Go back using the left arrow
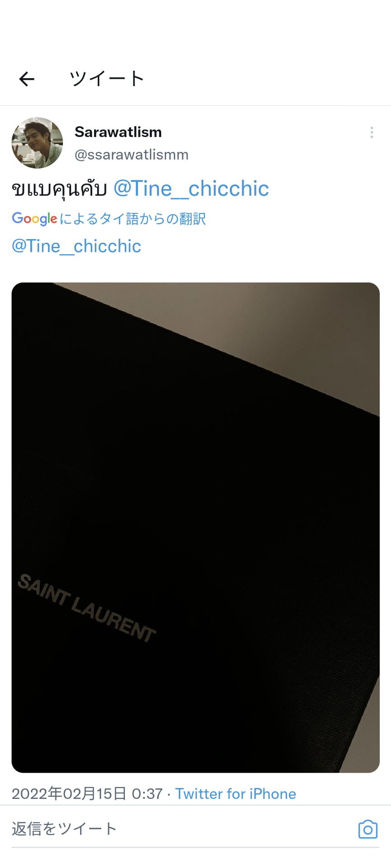Image resolution: width=391 pixels, height=868 pixels. click(x=27, y=79)
